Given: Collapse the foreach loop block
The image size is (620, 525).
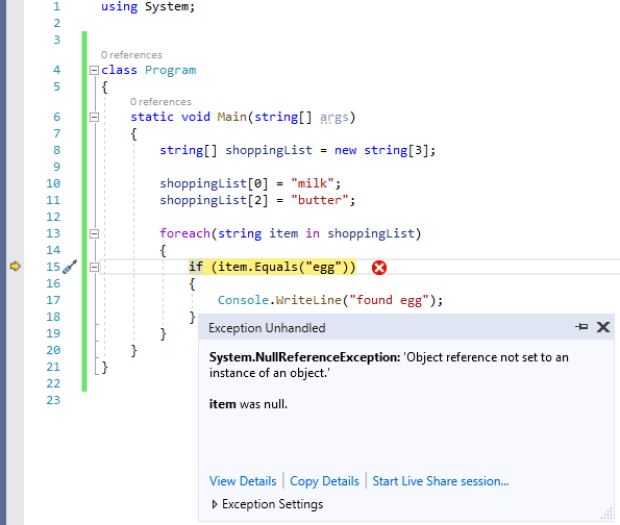Looking at the screenshot, I should (x=94, y=234).
